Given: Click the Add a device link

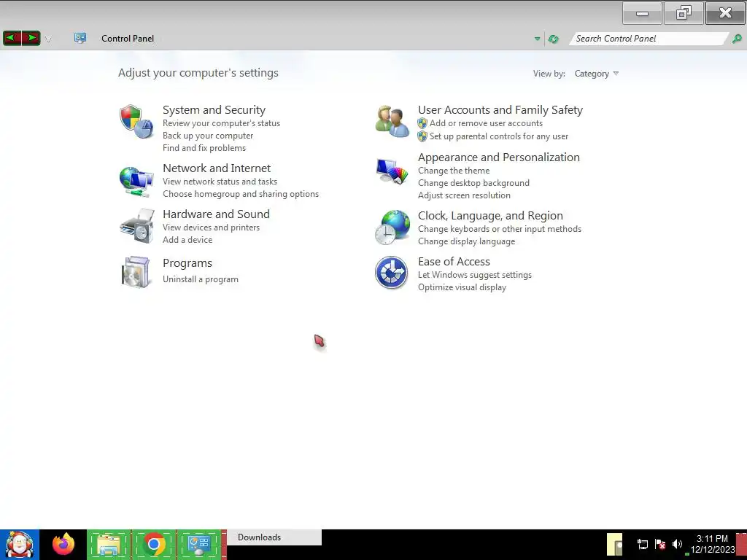Looking at the screenshot, I should (187, 240).
